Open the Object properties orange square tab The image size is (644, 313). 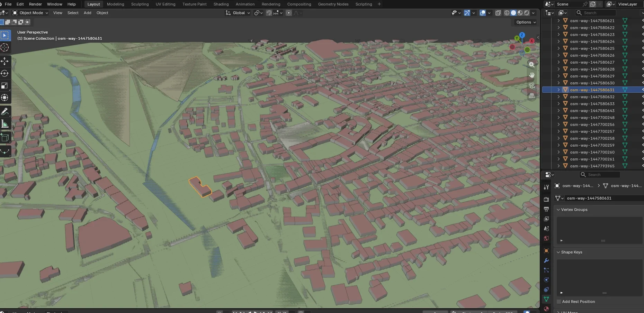[546, 251]
